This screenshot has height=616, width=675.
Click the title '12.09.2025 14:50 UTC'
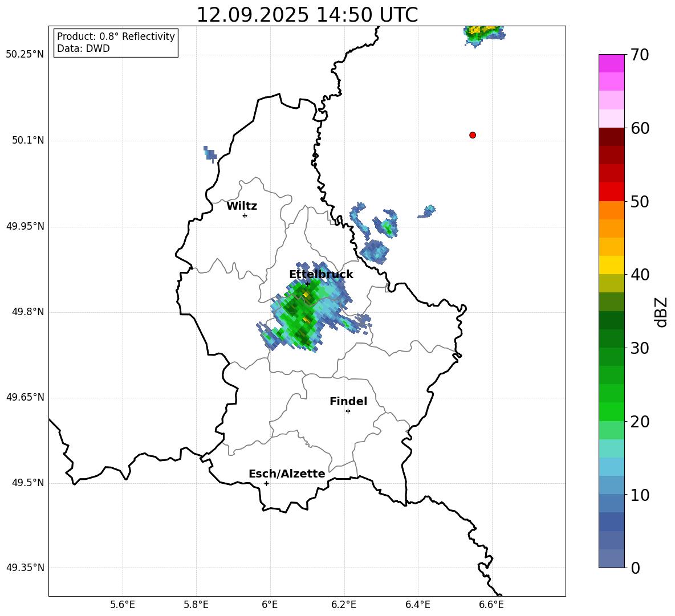coord(307,15)
